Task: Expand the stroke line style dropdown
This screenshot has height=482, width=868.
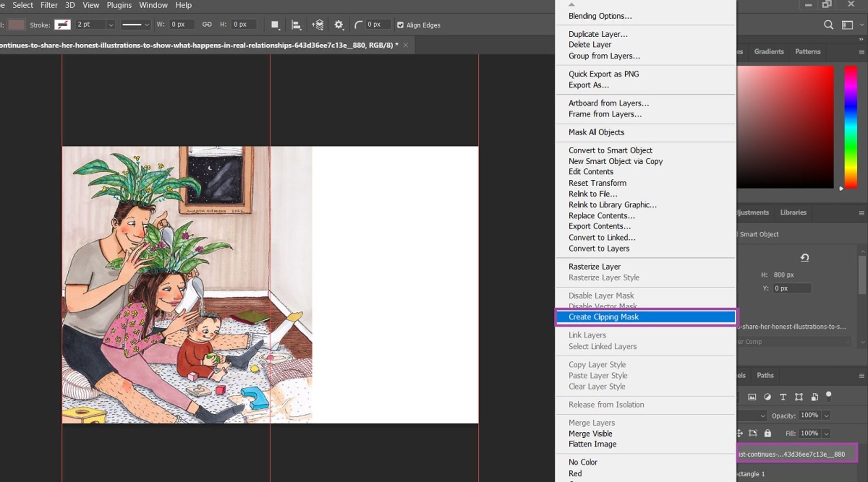Action: (x=147, y=25)
